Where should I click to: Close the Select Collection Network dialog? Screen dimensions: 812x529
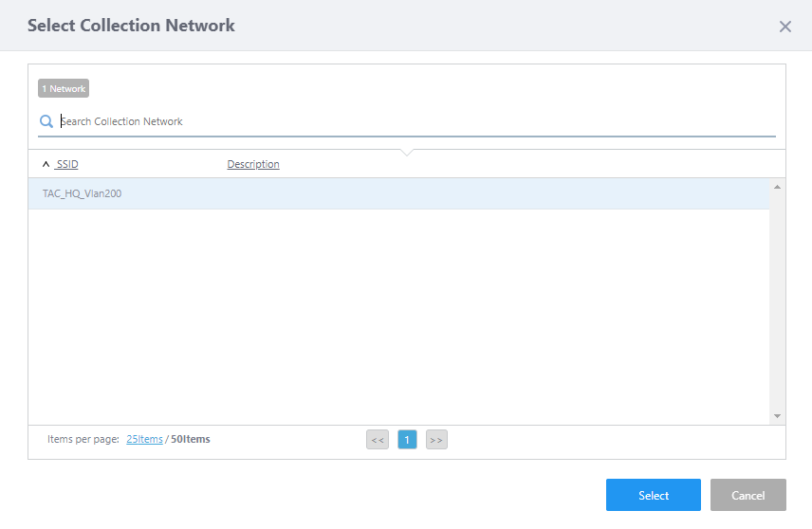coord(785,27)
